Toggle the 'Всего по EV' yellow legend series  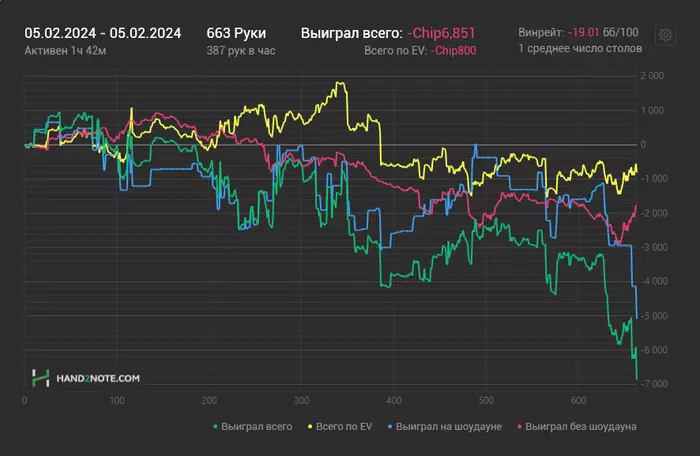340,427
